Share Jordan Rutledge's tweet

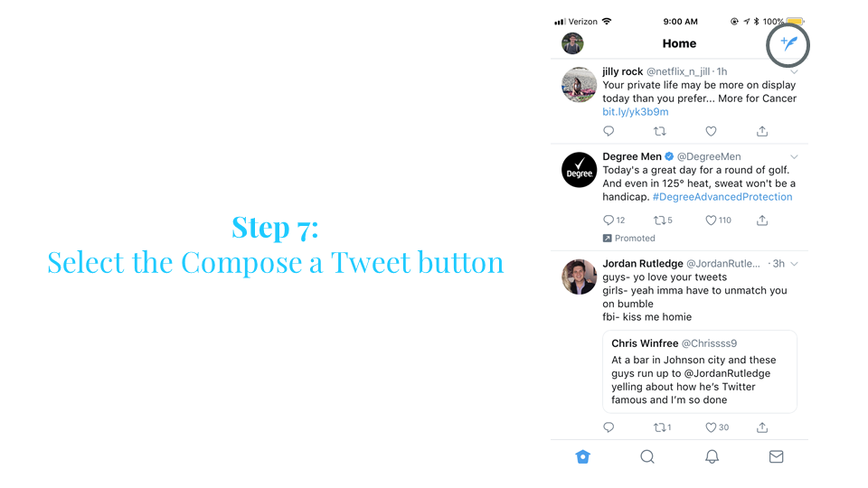click(x=762, y=427)
